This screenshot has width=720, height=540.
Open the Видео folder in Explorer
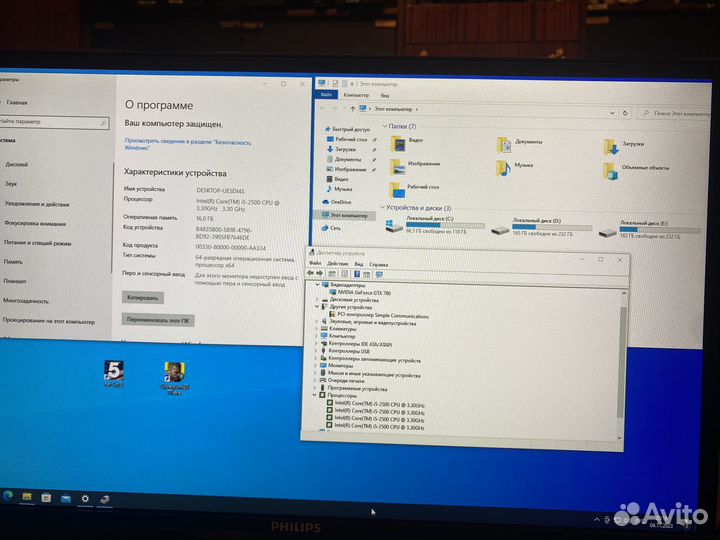(x=406, y=144)
